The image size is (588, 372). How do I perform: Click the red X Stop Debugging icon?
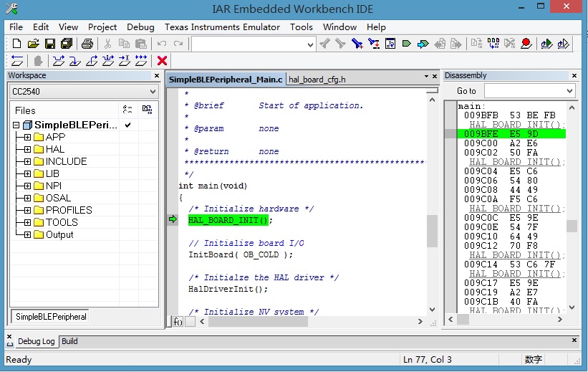pyautogui.click(x=162, y=61)
